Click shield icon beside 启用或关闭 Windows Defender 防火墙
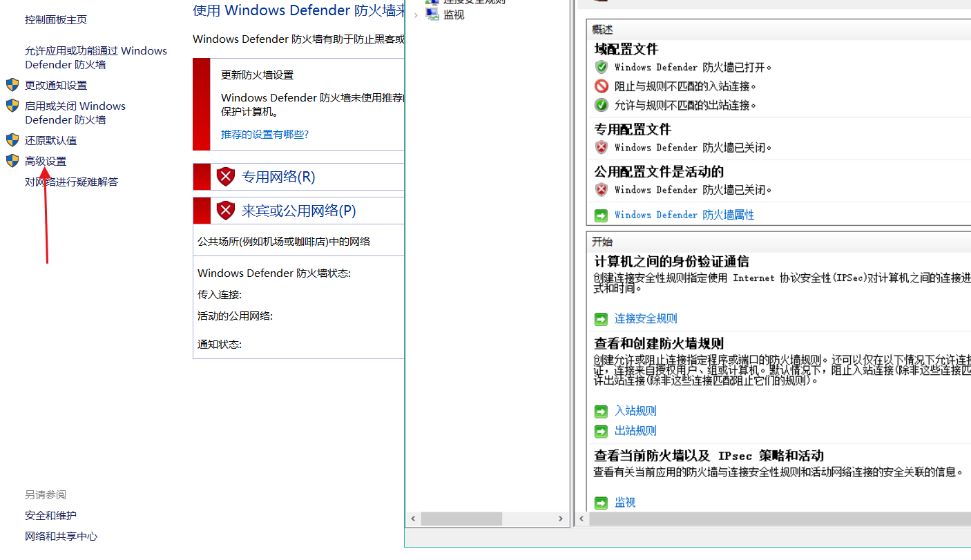 click(12, 106)
